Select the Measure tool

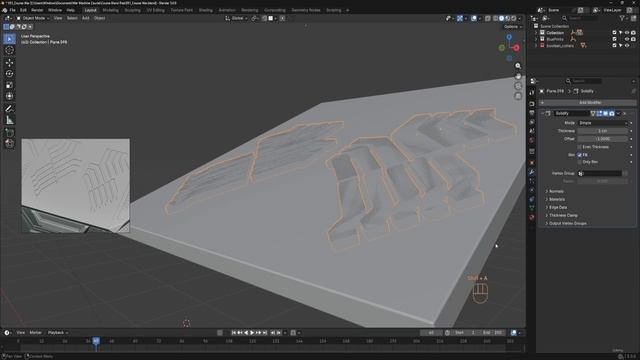9,120
